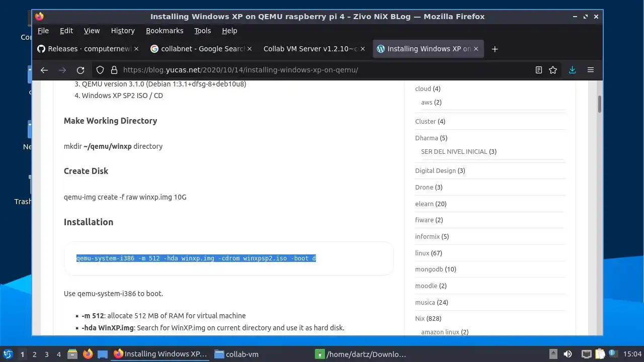This screenshot has width=644, height=362.
Task: Open Firefox application hamburger menu
Action: coord(591,70)
